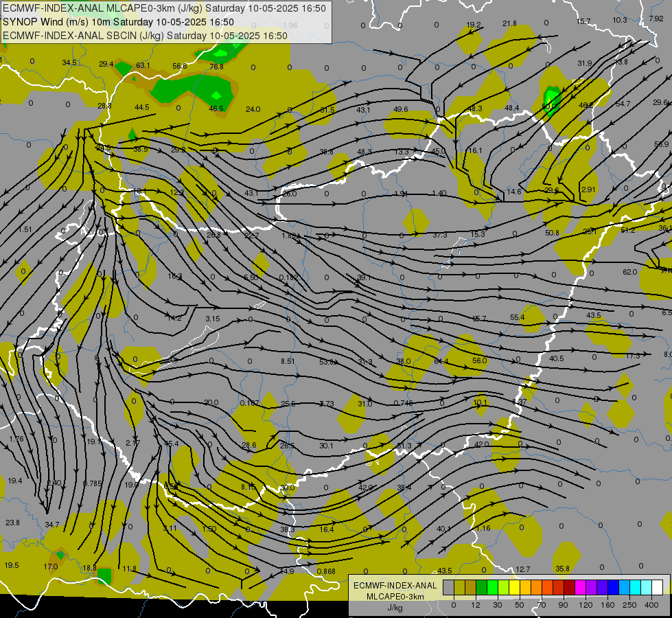Screen dimensions: 672x618
Task: Click the map value 39.1
Action: [363, 277]
